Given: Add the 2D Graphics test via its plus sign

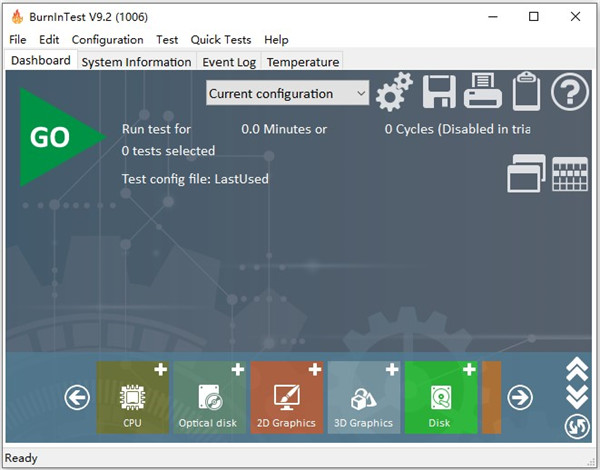Looking at the screenshot, I should click(x=315, y=370).
